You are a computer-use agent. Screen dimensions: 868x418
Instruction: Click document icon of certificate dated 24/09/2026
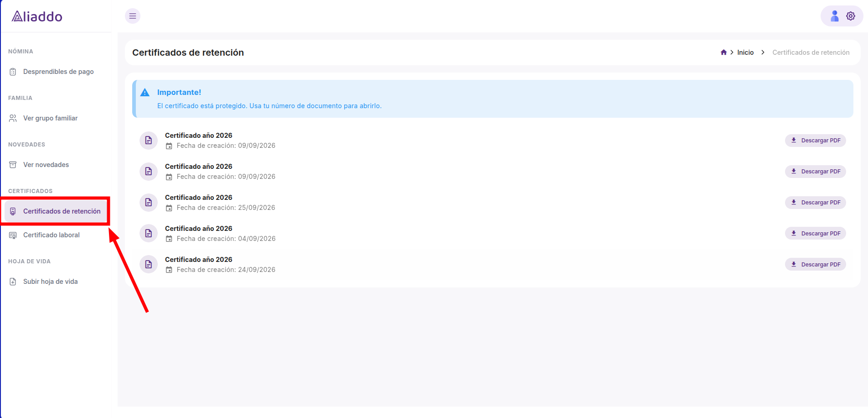tap(149, 264)
